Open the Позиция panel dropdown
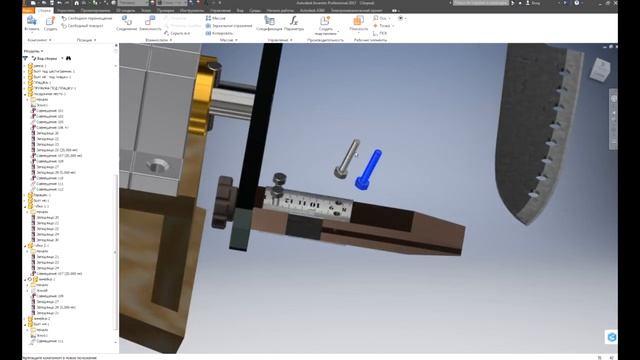Image resolution: width=640 pixels, height=360 pixels. click(87, 40)
